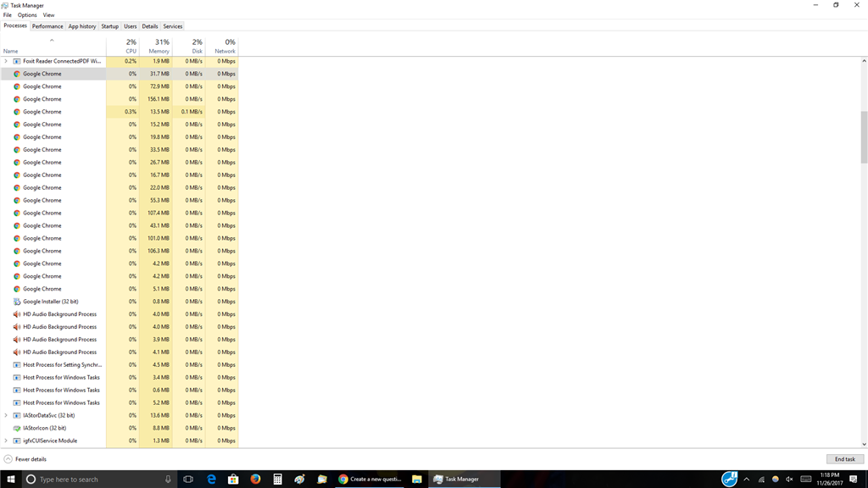Switch to the Services tab

(x=173, y=26)
